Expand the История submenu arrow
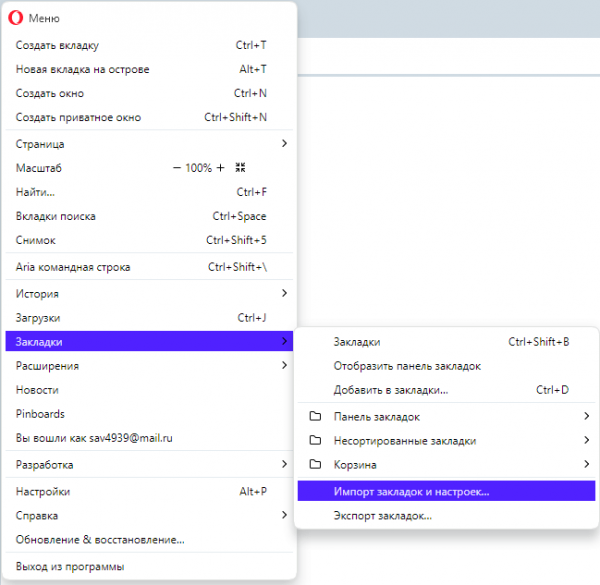The height and width of the screenshot is (585, 600). [284, 293]
